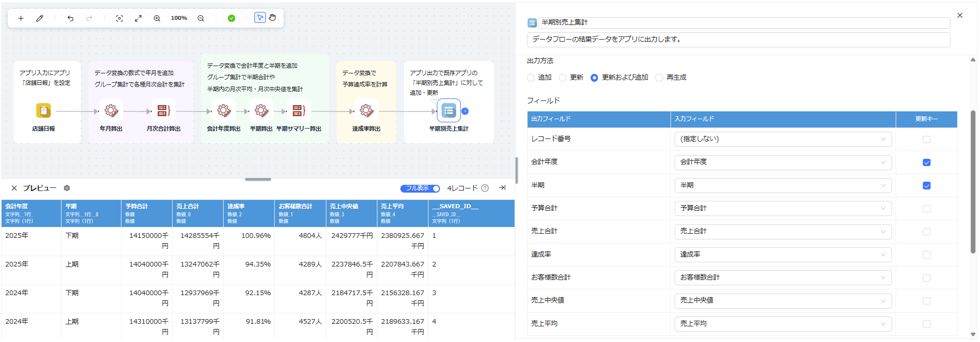Open input field dropdown for 売上中央値
This screenshot has width=980, height=342.
783,300
